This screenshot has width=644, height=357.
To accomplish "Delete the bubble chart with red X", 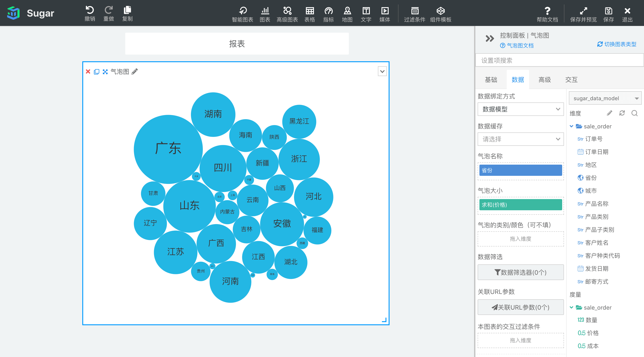I will [88, 72].
